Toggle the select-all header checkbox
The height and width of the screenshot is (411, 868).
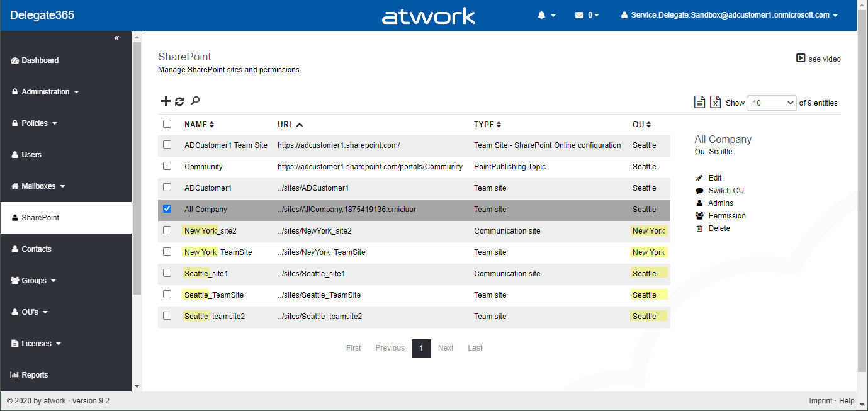[167, 124]
